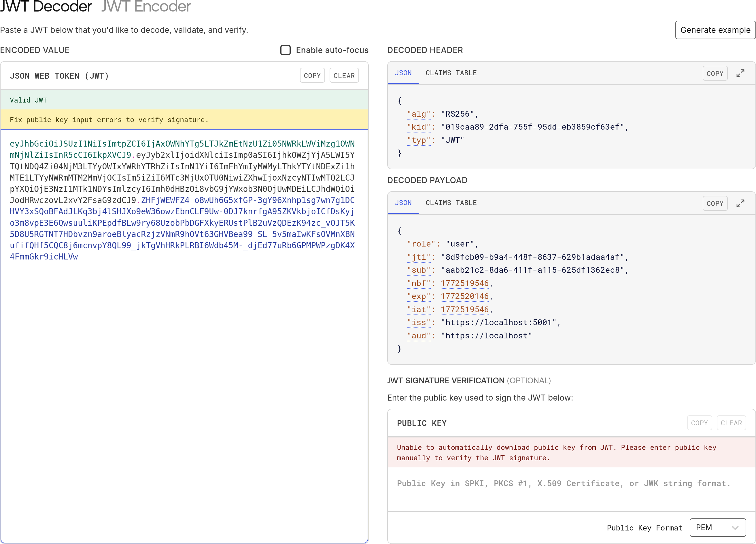The image size is (756, 544).
Task: Click the nbf timestamp value in payload
Action: 464,283
